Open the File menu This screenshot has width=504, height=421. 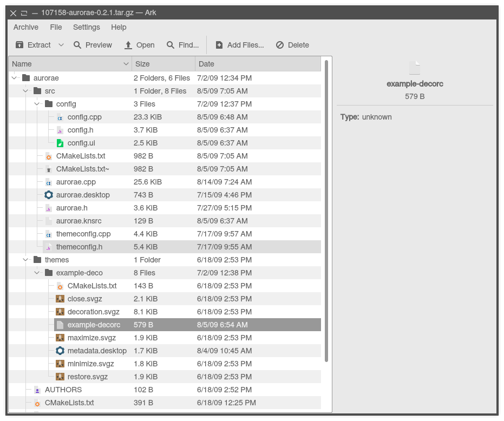56,27
